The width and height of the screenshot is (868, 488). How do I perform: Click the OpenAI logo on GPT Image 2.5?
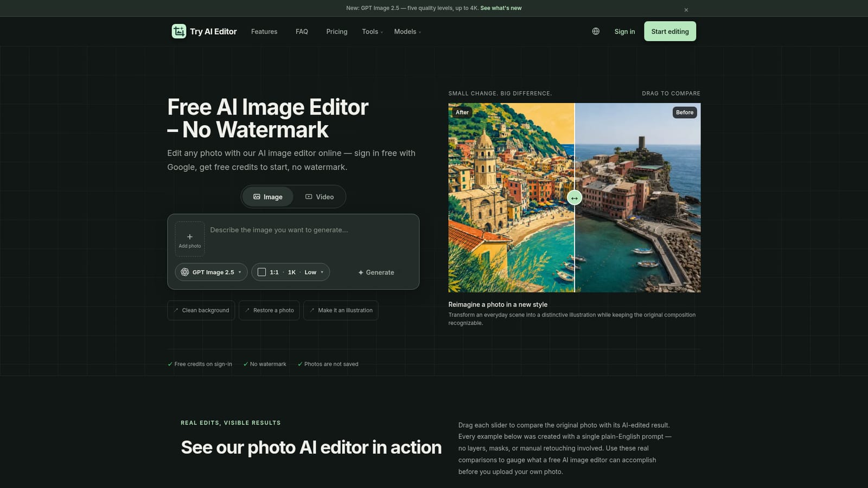[185, 272]
